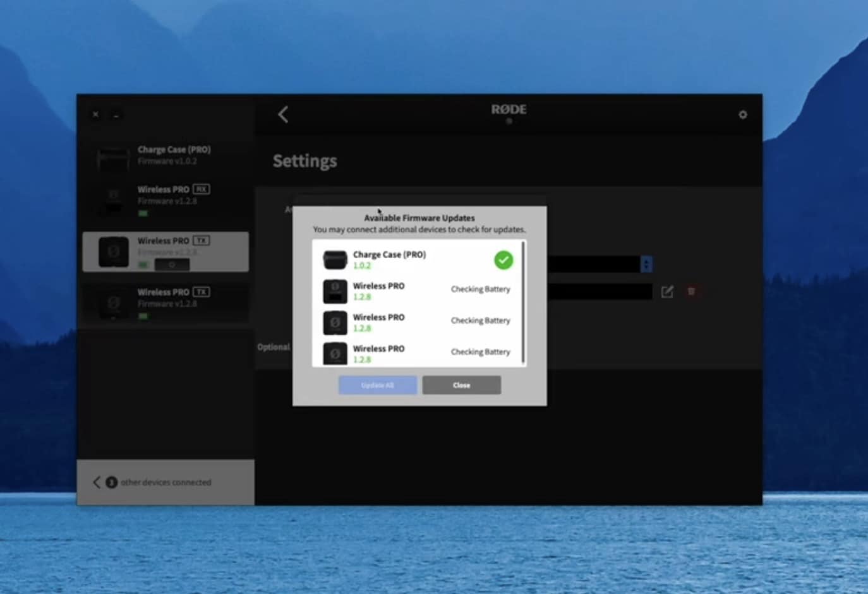This screenshot has height=594, width=868.
Task: Click the text field left of the edit icon
Action: coord(600,291)
